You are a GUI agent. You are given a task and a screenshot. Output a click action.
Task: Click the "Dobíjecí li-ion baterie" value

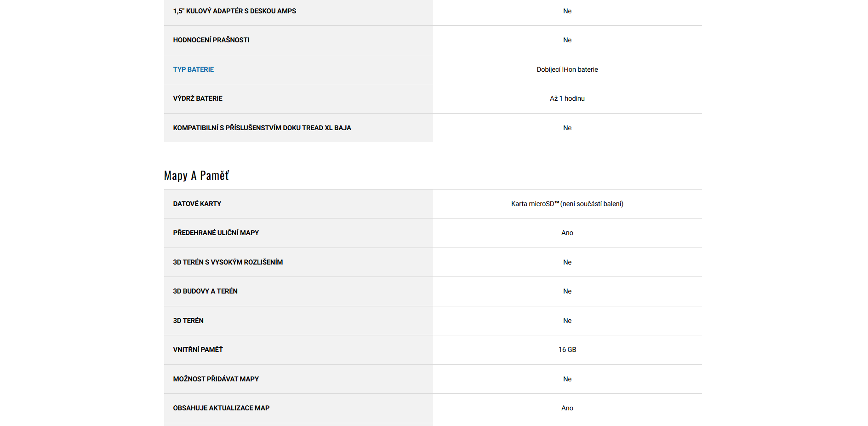(567, 69)
